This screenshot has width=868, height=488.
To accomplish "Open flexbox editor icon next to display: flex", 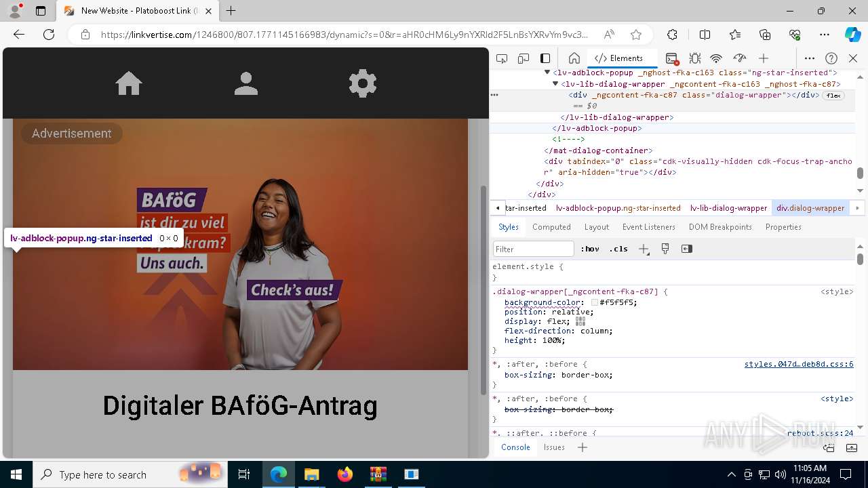I will point(580,321).
